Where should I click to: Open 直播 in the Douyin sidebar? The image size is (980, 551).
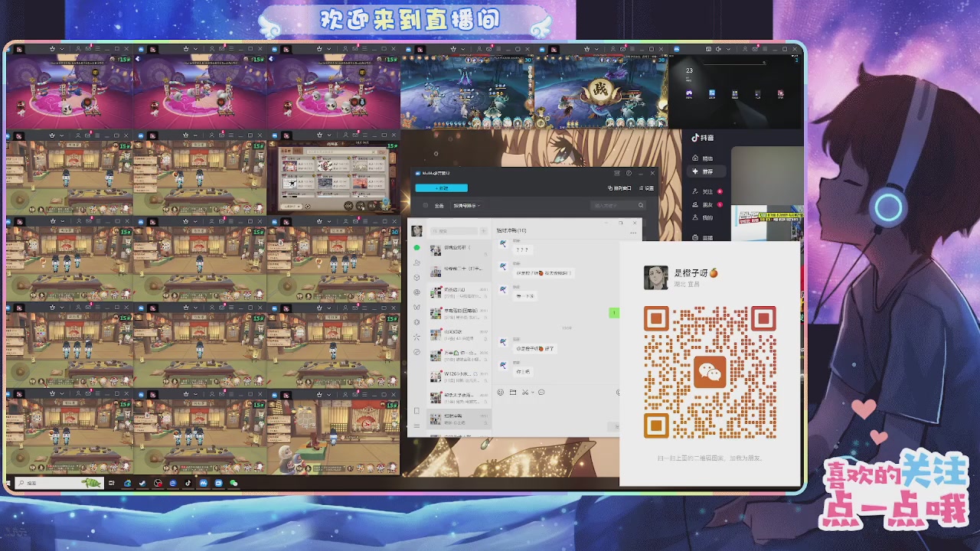(703, 238)
